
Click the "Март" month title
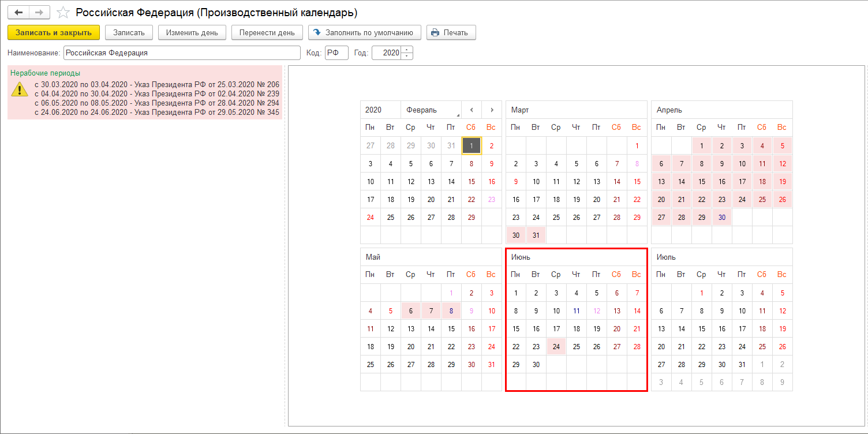coord(520,110)
